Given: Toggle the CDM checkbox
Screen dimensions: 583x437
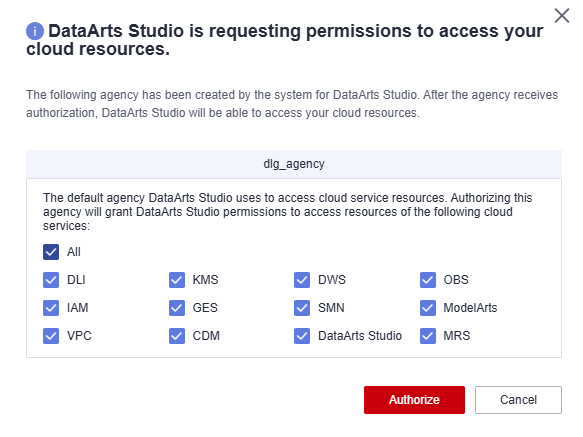Looking at the screenshot, I should pos(177,336).
